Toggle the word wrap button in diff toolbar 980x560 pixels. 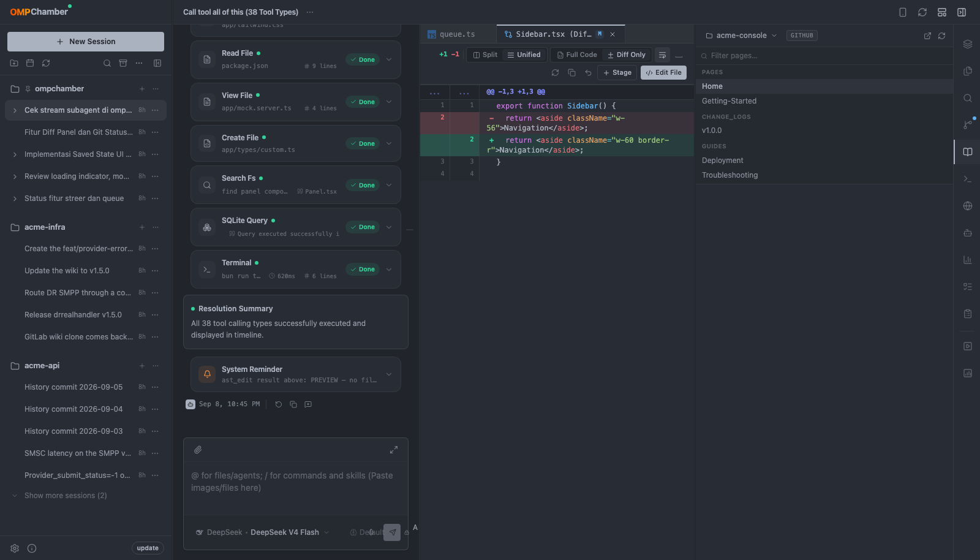[662, 55]
